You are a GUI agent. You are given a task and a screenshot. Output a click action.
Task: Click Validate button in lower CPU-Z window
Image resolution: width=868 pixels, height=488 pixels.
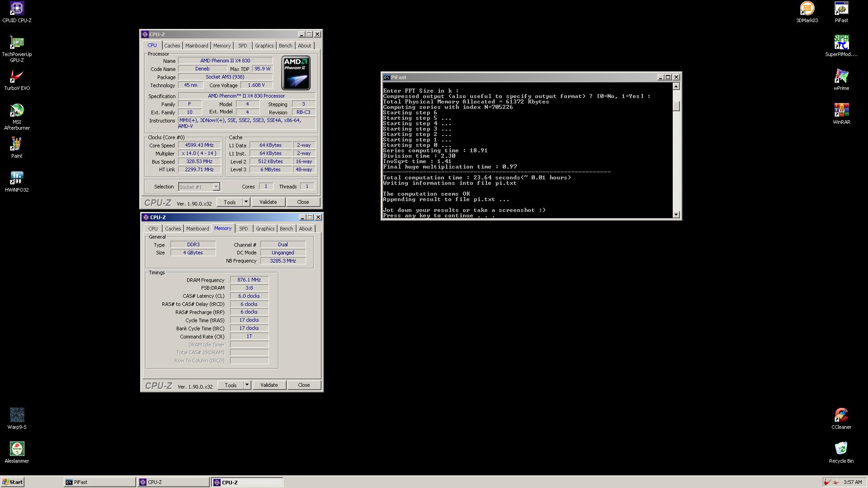[x=269, y=385]
